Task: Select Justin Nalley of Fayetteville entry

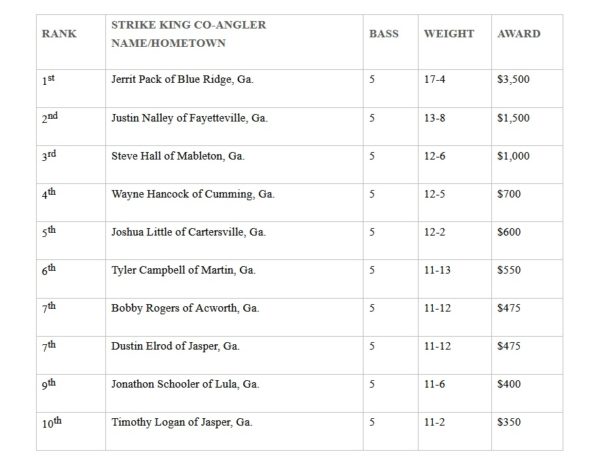Action: coord(189,118)
